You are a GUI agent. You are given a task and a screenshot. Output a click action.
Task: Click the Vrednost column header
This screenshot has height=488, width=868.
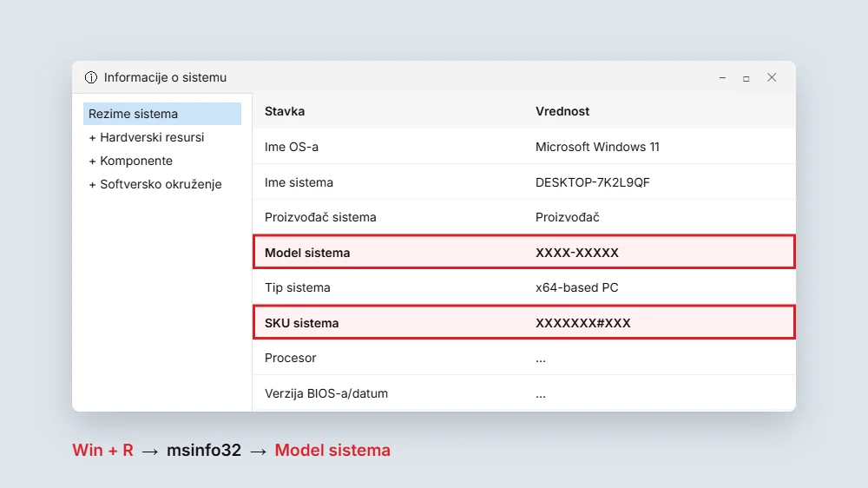pyautogui.click(x=562, y=111)
